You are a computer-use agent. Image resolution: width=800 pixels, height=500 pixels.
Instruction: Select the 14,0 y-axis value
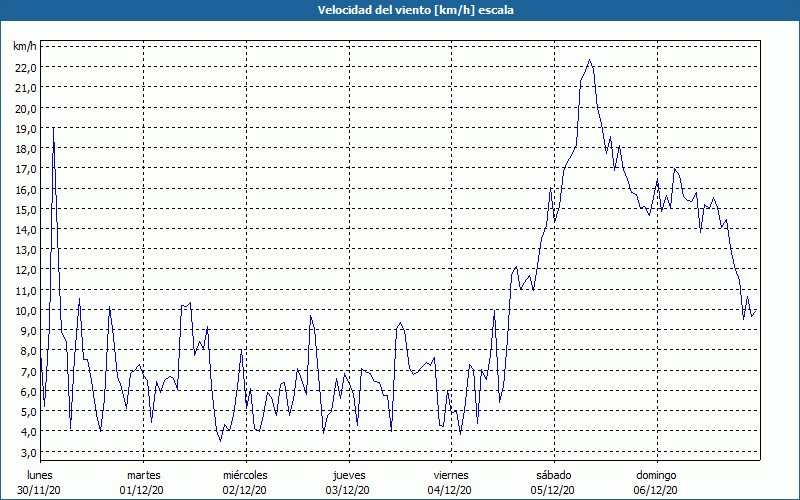27,230
